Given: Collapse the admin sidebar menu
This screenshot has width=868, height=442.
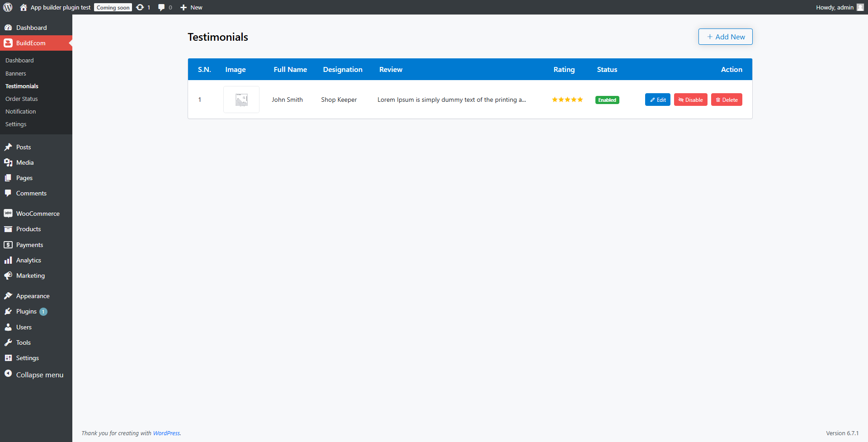Looking at the screenshot, I should pos(39,375).
